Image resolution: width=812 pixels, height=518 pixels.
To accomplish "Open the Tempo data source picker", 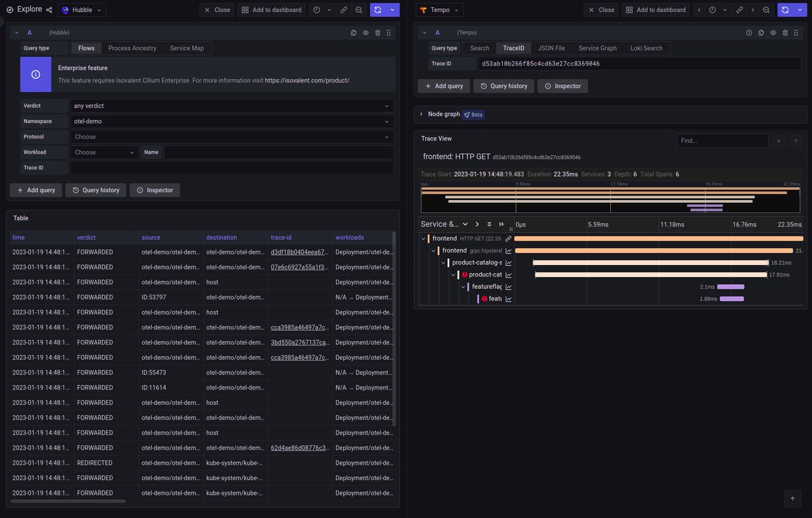I will [439, 9].
